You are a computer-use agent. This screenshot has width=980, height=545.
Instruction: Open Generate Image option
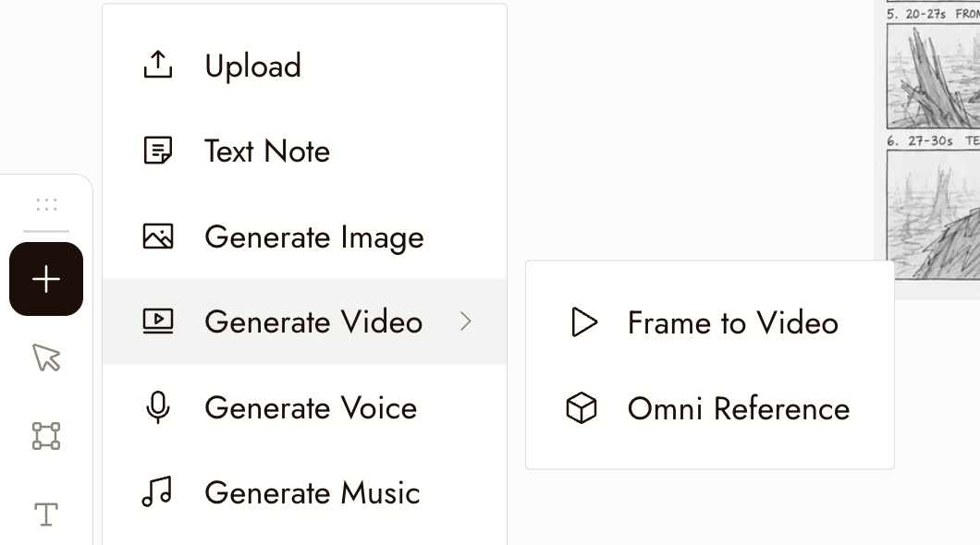[x=304, y=236]
